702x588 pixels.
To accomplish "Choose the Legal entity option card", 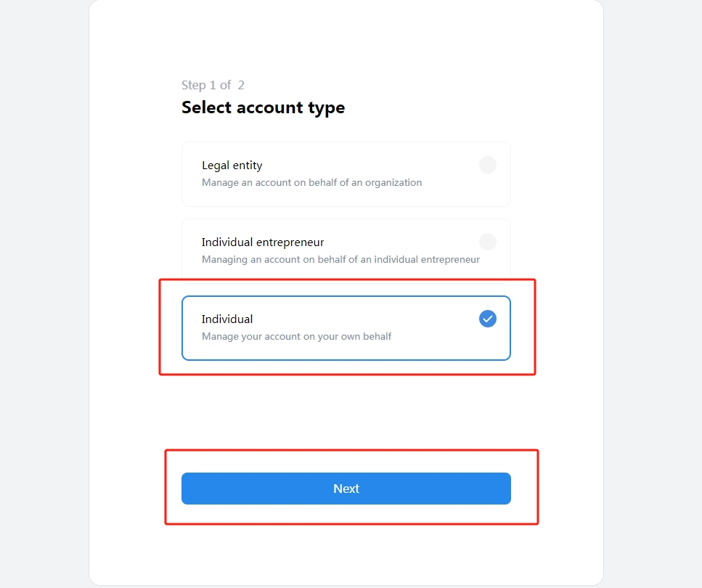I will [346, 174].
